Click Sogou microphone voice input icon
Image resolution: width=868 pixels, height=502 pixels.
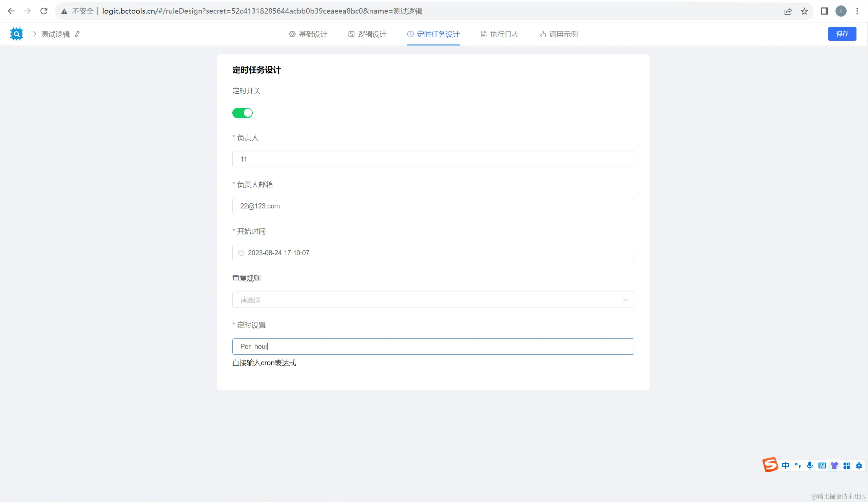810,465
